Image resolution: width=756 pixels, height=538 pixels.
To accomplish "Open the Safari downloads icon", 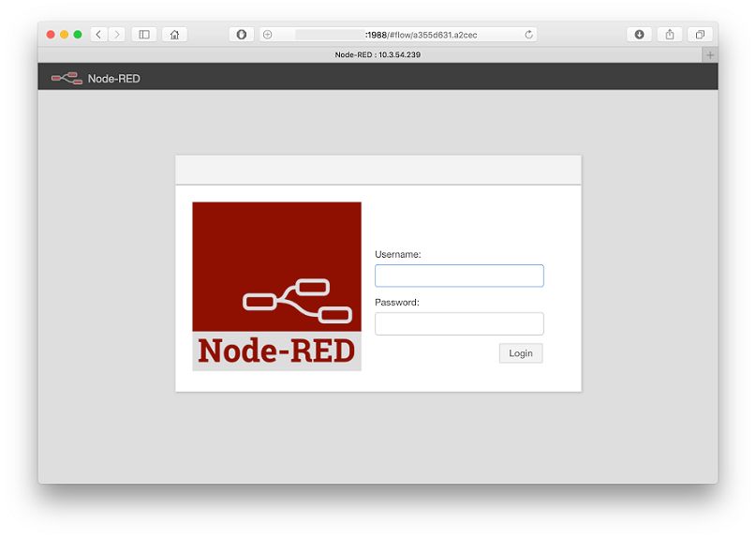I will coord(639,35).
